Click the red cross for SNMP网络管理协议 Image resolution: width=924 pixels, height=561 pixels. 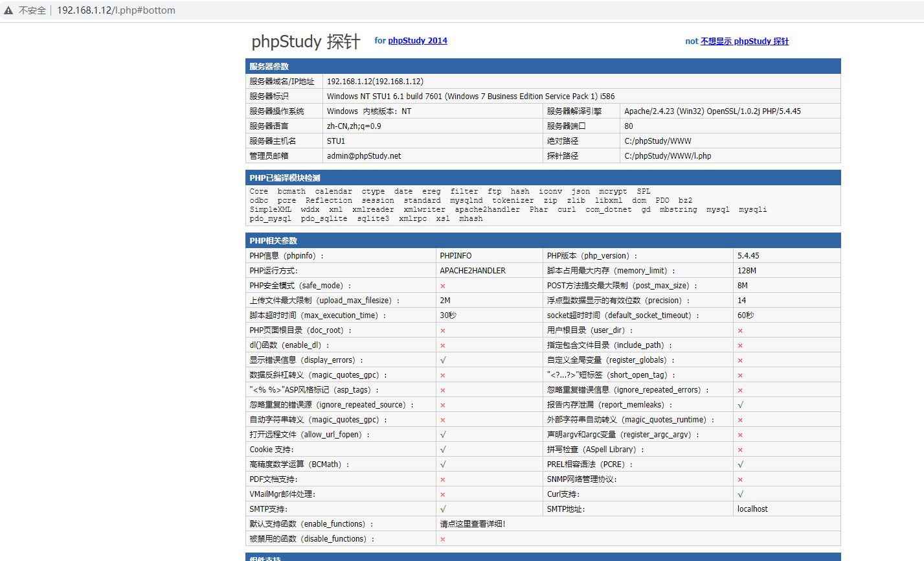click(x=740, y=480)
